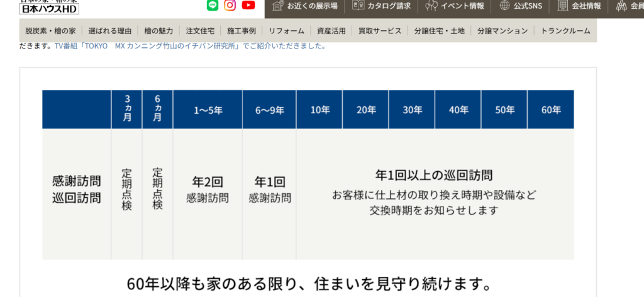Select the リフォーム menu item
This screenshot has width=644, height=297.
point(286,30)
